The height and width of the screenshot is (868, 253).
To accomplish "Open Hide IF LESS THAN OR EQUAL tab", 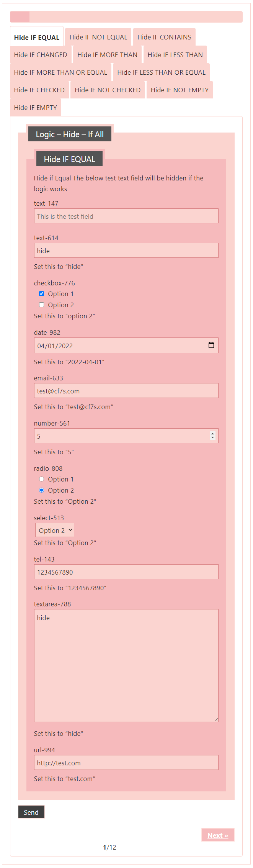I will (161, 72).
